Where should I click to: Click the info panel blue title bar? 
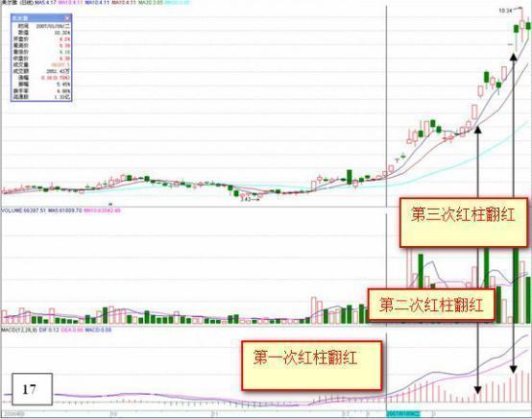[41, 18]
